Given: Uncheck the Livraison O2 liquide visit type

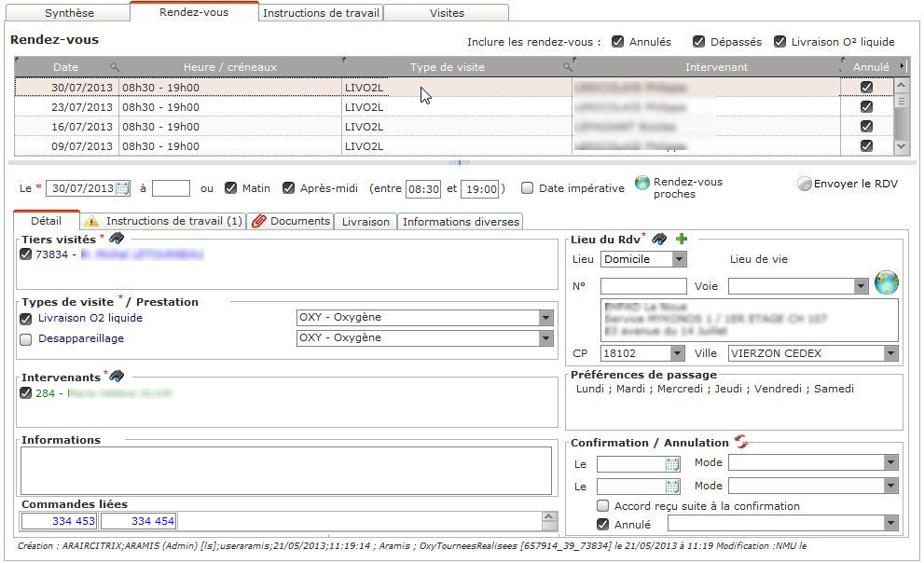Looking at the screenshot, I should (x=26, y=319).
